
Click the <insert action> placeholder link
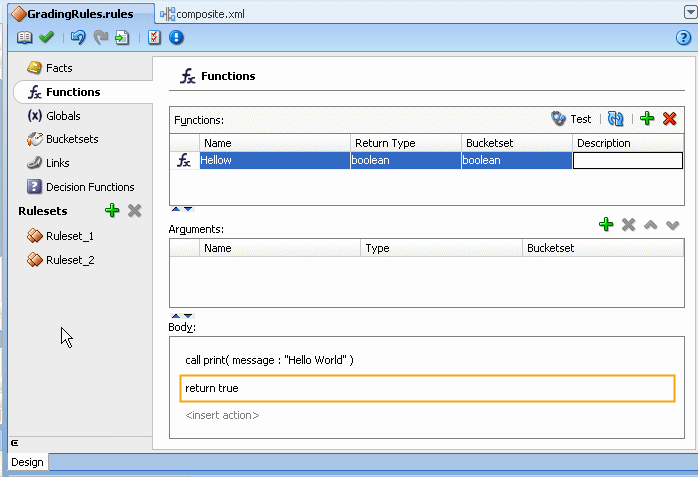pyautogui.click(x=222, y=415)
